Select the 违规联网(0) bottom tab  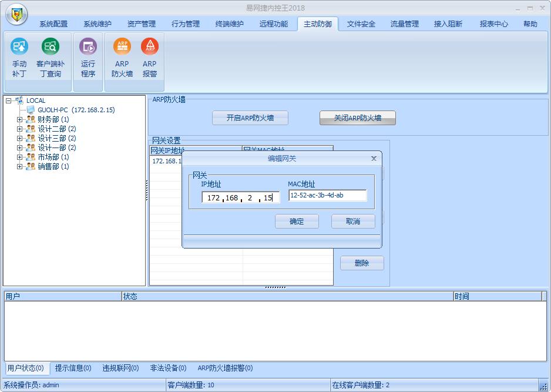point(120,368)
